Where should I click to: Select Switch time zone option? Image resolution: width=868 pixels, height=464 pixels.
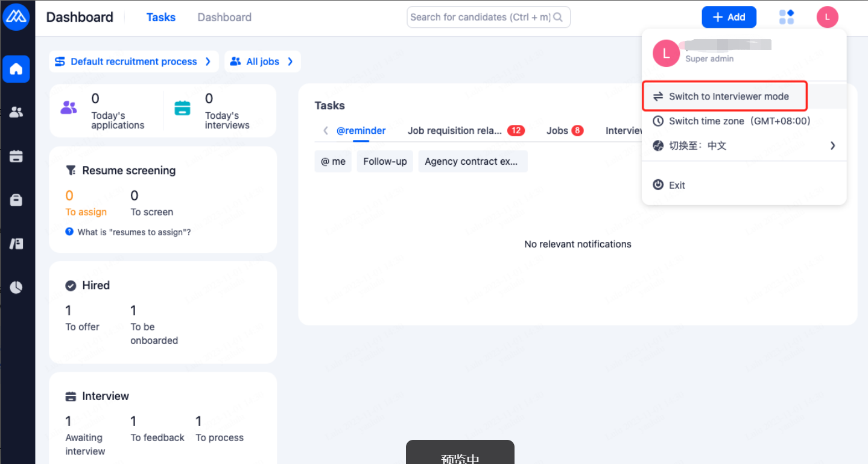coord(739,121)
